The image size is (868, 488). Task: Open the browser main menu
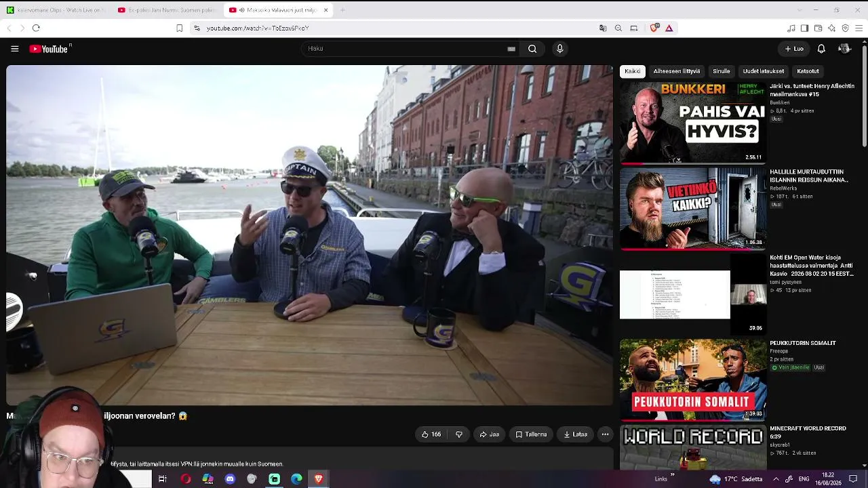point(859,28)
